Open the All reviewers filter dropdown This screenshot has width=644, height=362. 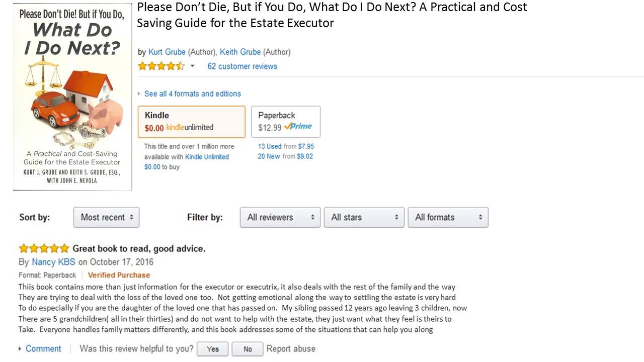point(280,217)
